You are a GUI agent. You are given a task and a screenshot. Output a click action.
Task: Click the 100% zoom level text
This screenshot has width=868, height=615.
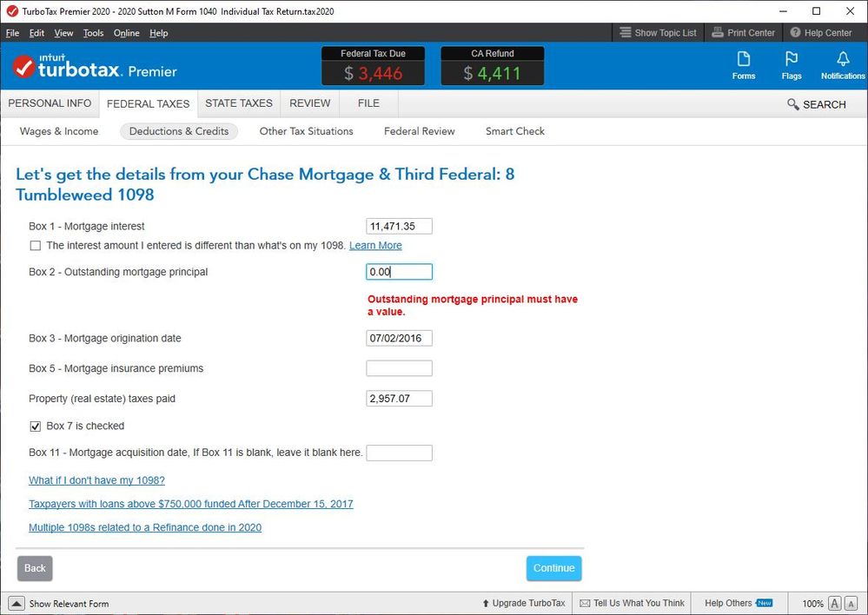[x=812, y=604]
